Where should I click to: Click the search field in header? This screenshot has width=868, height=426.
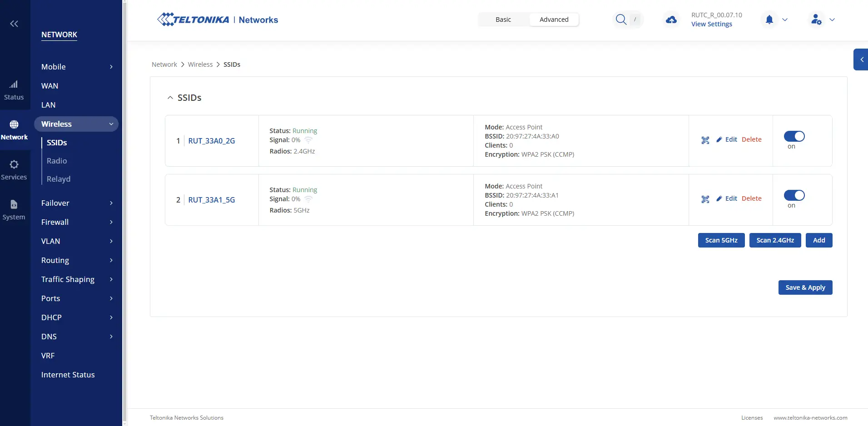(x=627, y=20)
